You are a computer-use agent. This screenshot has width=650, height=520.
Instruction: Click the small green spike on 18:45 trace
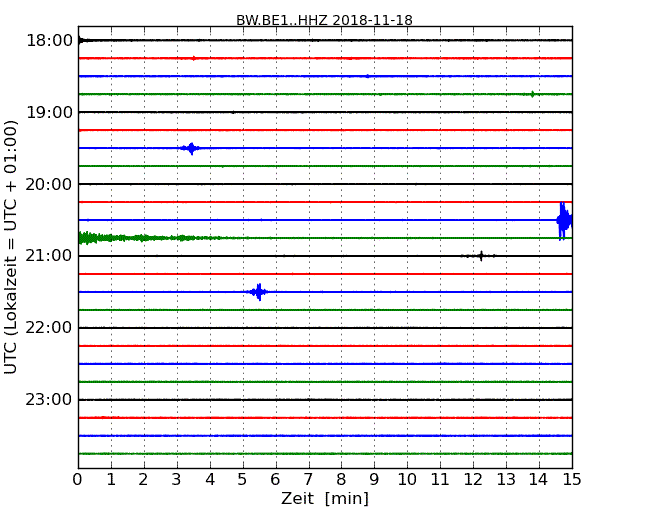(532, 94)
